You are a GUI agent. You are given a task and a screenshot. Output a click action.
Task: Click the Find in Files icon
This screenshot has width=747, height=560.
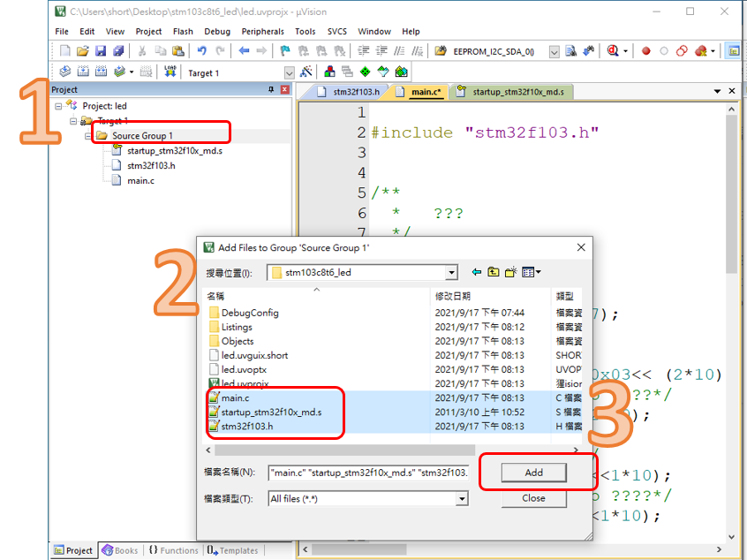tap(441, 51)
